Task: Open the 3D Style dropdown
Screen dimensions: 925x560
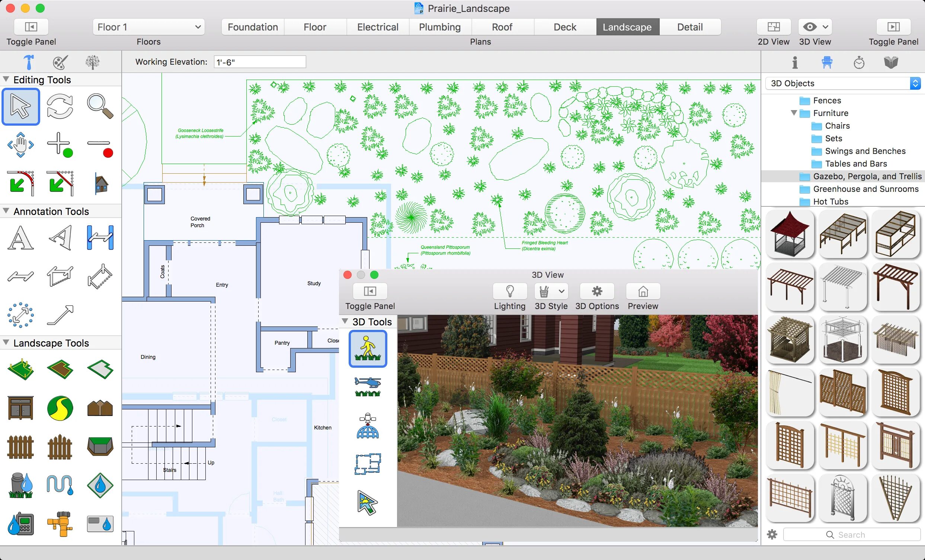Action: (x=551, y=292)
